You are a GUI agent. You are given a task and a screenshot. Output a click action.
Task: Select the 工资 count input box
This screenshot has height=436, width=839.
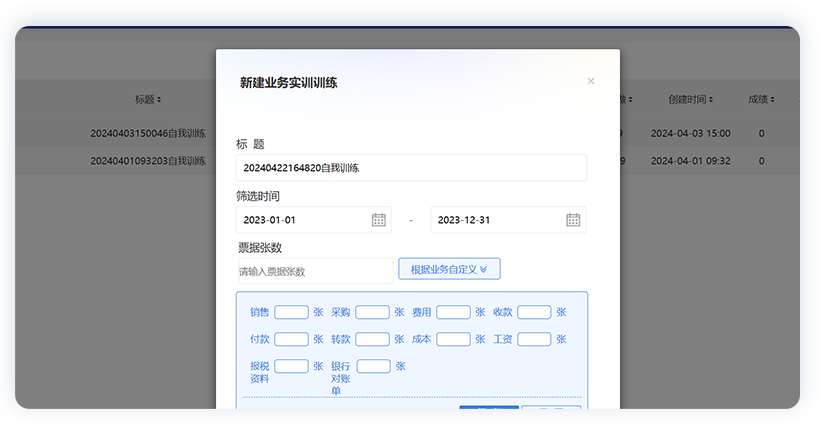point(534,339)
